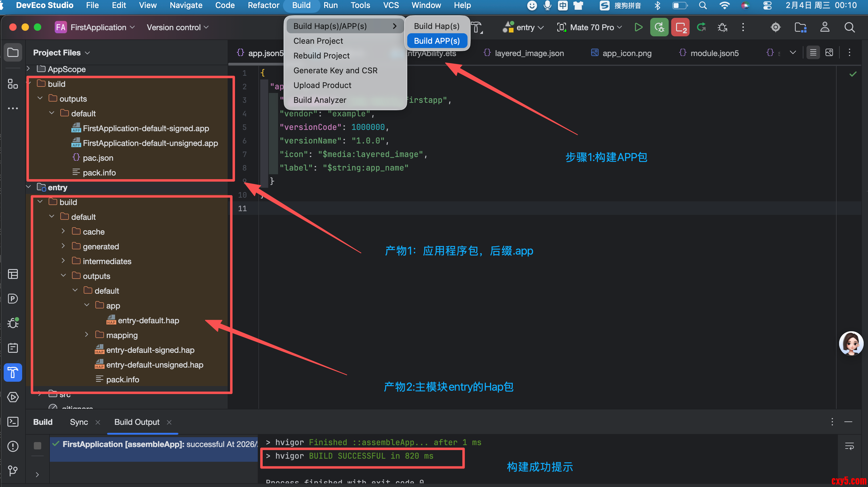
Task: Open the Version control dropdown button
Action: [177, 27]
